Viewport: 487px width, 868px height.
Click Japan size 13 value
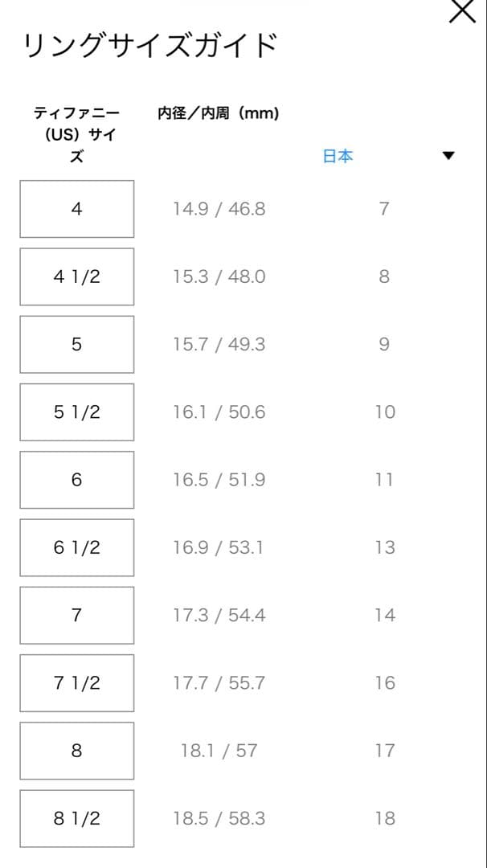pos(385,547)
